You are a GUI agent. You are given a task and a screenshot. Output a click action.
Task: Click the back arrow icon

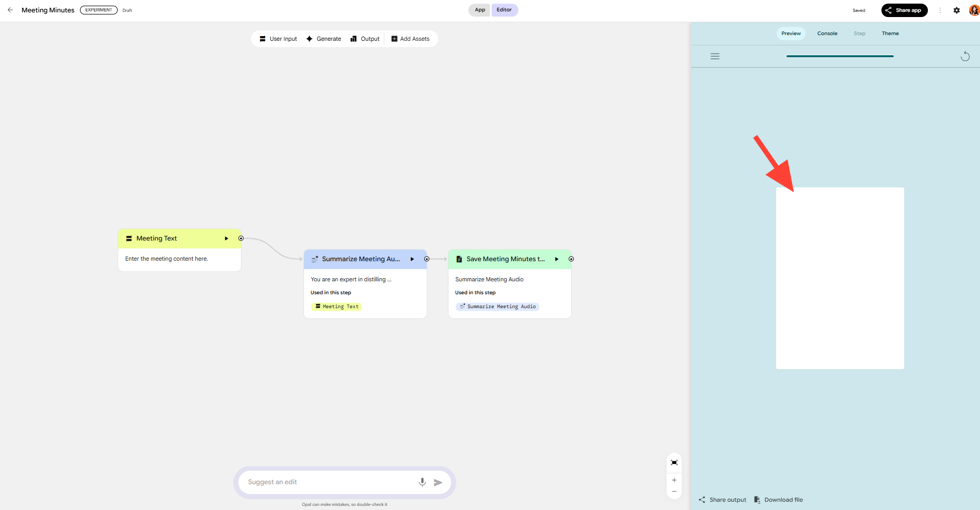point(10,10)
